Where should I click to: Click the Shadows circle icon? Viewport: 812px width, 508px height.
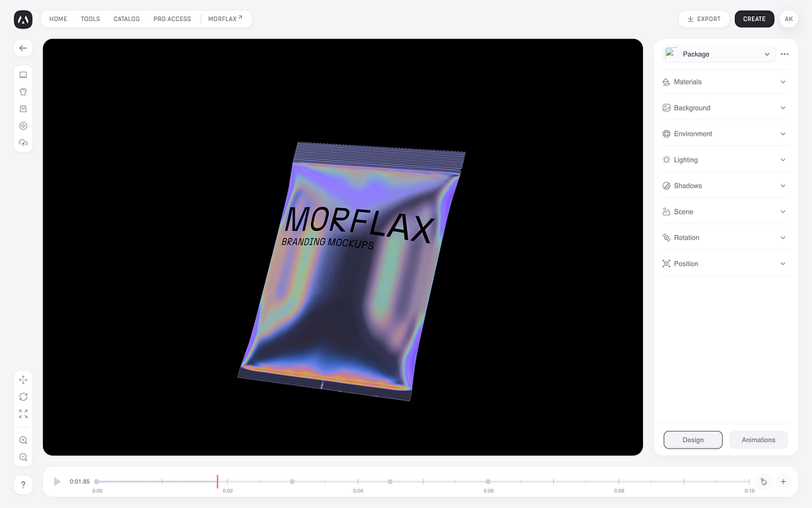coord(666,185)
